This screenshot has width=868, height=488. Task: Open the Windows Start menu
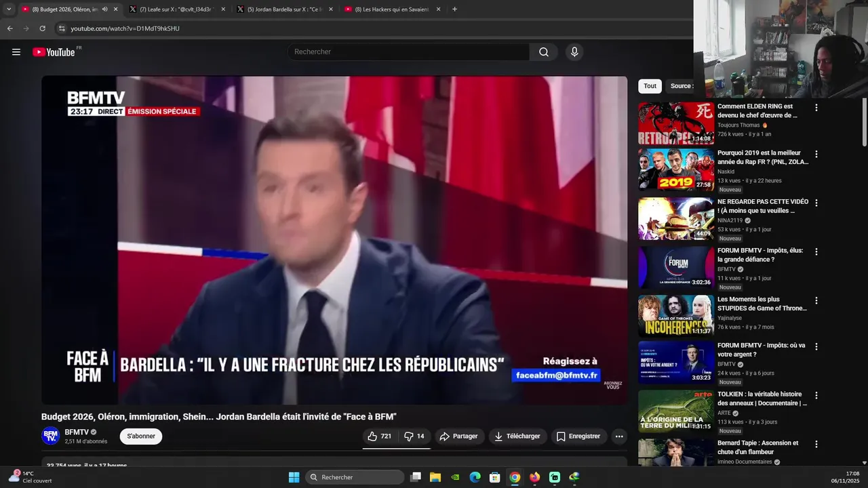pyautogui.click(x=294, y=477)
